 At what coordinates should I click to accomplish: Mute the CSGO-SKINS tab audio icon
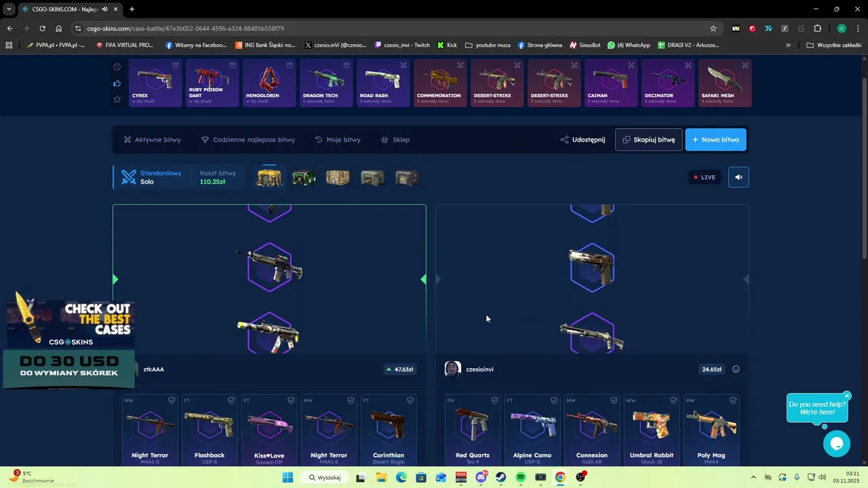click(104, 9)
